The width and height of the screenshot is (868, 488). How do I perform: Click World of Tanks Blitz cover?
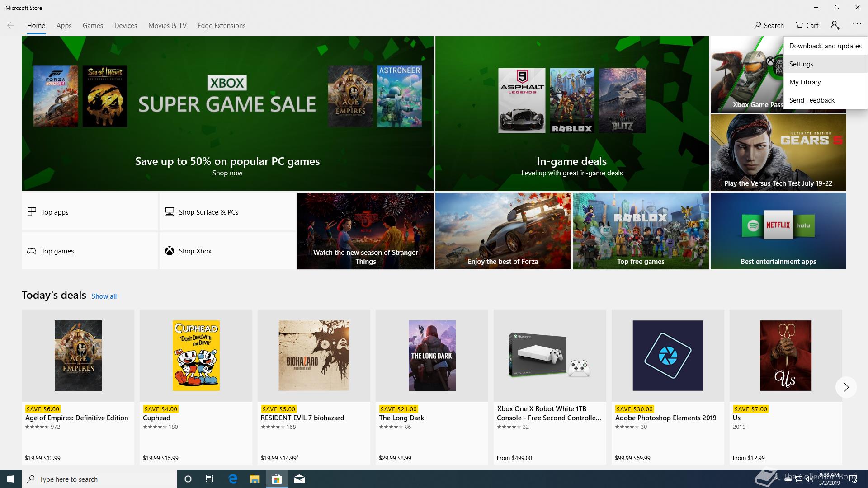(x=622, y=101)
